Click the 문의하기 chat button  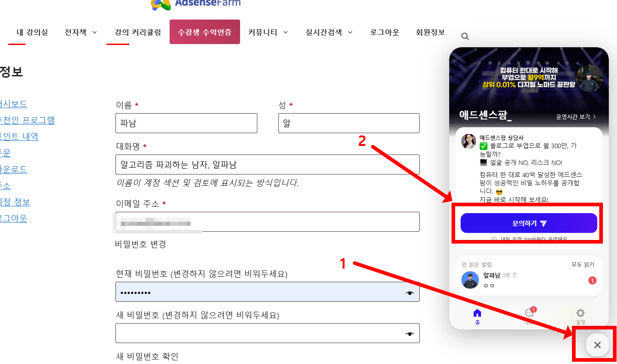pyautogui.click(x=529, y=223)
